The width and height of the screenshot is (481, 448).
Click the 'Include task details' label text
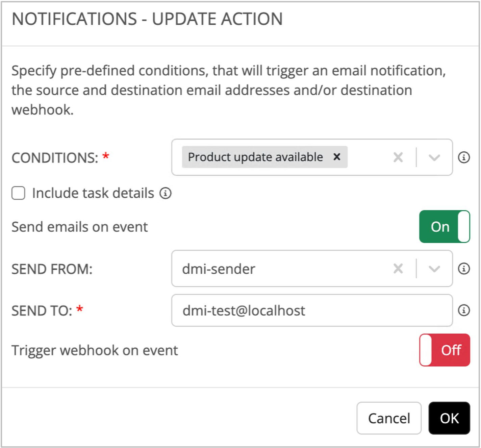[93, 193]
